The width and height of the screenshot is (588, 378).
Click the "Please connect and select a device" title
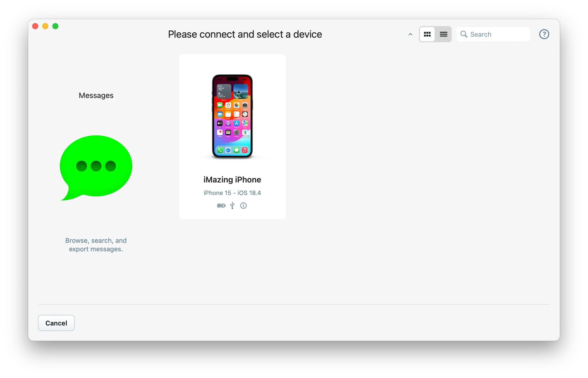(x=245, y=34)
